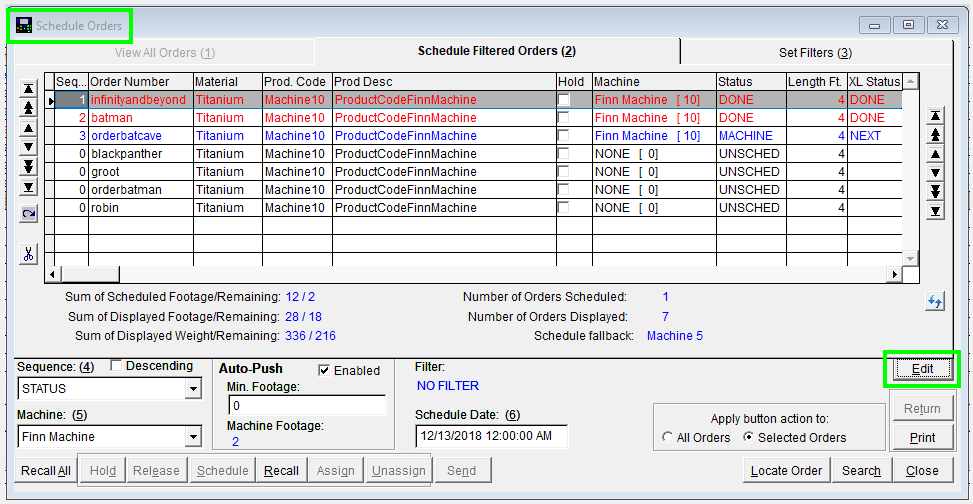Toggle Hold checkbox for orderbatman order
Screen dimensions: 973x504
(563, 190)
